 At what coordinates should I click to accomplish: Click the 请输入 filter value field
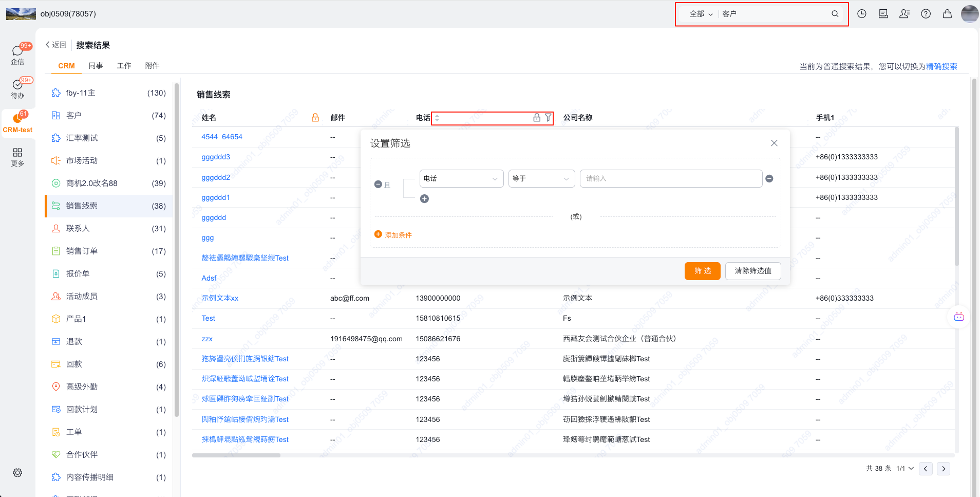coord(670,178)
